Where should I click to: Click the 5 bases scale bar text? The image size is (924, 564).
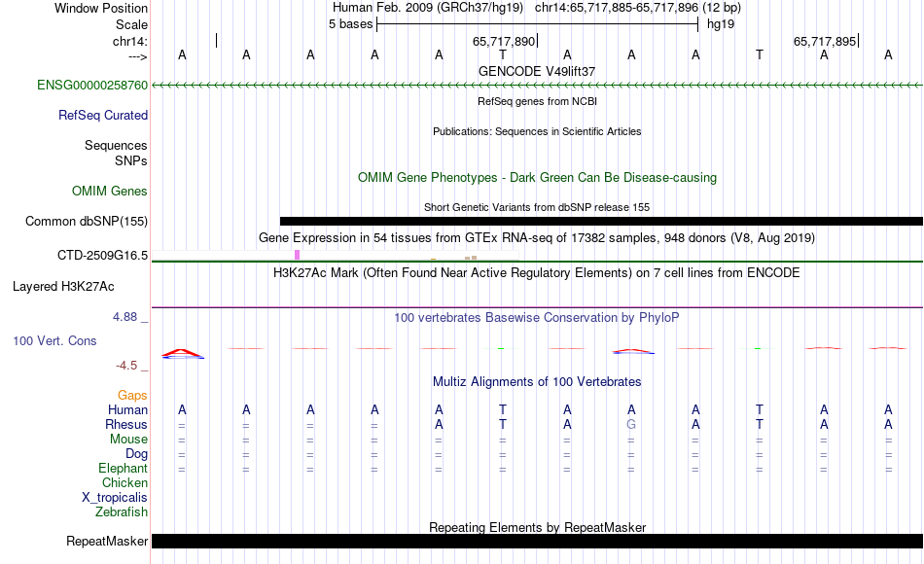[x=350, y=24]
